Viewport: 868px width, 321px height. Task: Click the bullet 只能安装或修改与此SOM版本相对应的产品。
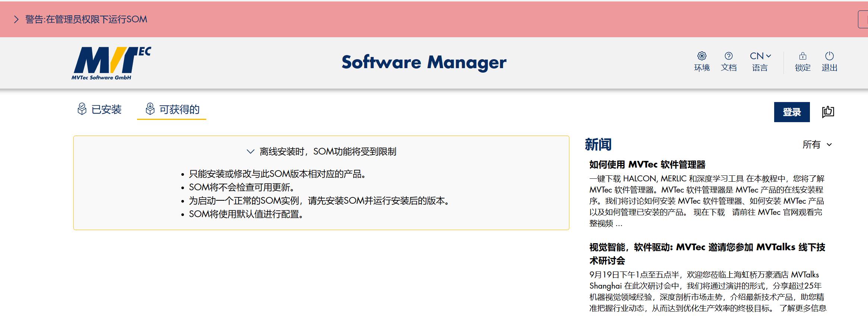(x=277, y=174)
